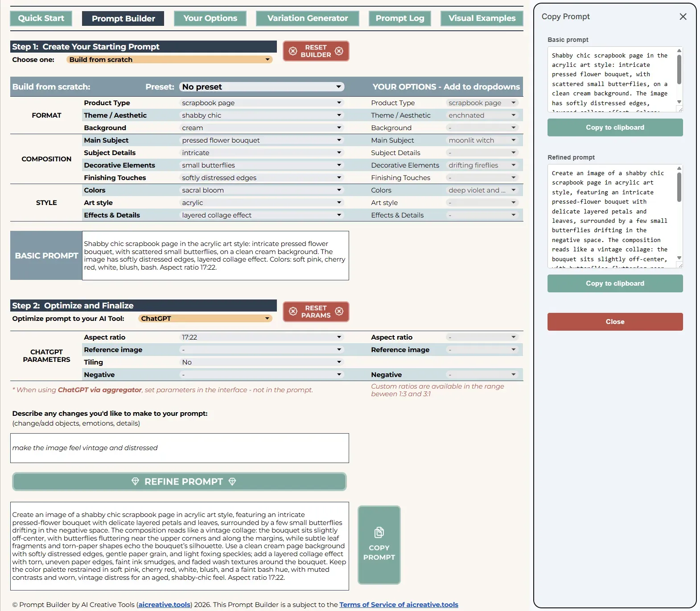700x611 pixels.
Task: Change the Art style 'acrylic' dropdown
Action: (262, 203)
